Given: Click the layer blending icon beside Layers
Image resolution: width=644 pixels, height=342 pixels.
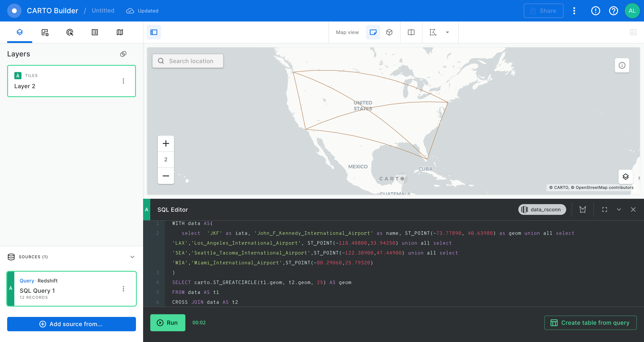Looking at the screenshot, I should click(x=123, y=54).
